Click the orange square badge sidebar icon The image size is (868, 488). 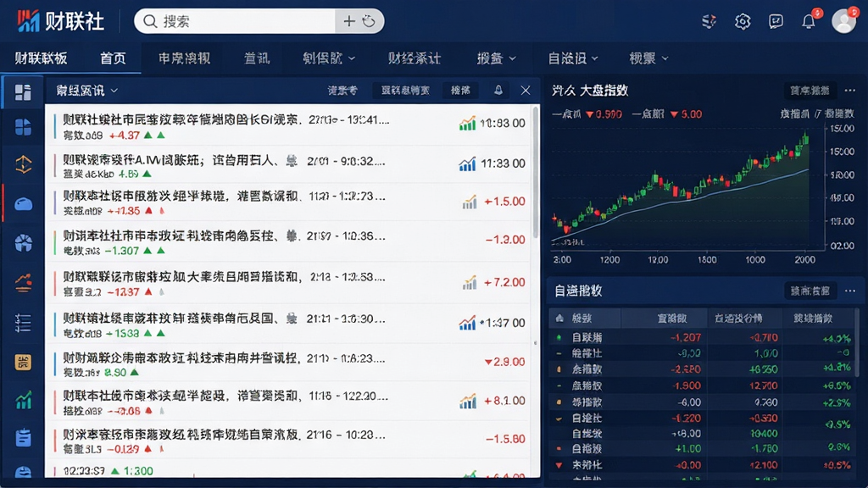[23, 363]
